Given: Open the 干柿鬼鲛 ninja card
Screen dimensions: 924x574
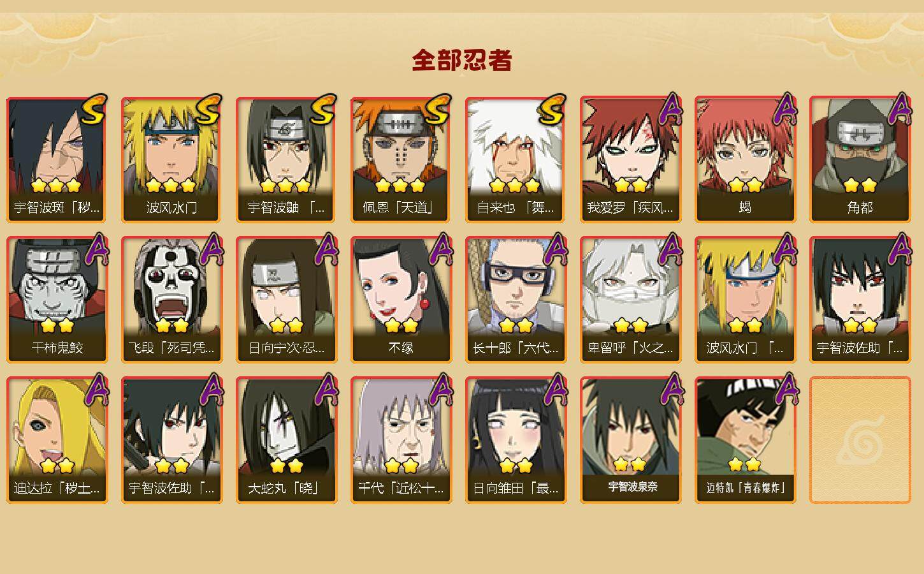Looking at the screenshot, I should point(57,300).
